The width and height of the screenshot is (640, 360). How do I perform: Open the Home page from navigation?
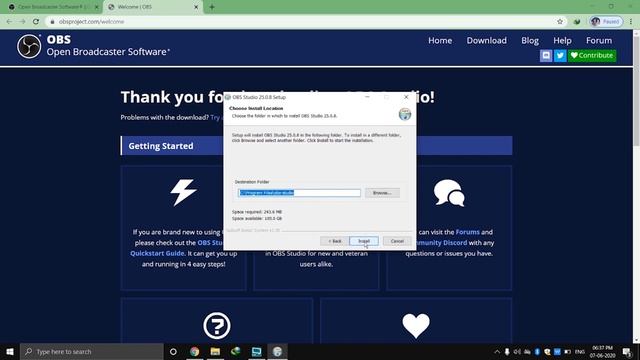point(440,40)
